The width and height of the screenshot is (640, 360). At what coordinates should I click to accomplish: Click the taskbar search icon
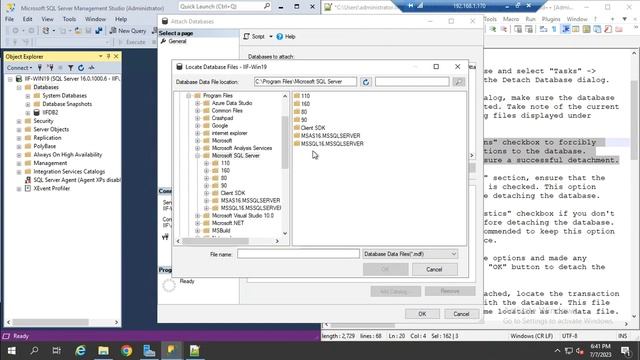34,351
